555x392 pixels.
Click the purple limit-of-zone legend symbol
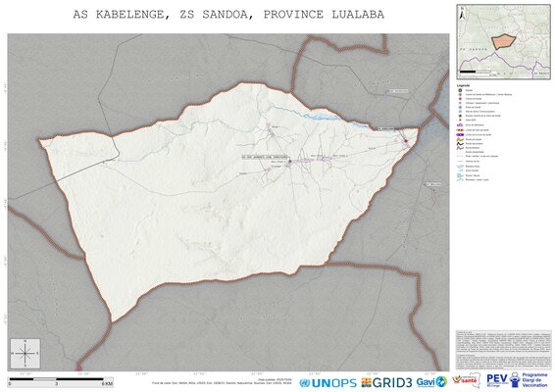pos(460,135)
